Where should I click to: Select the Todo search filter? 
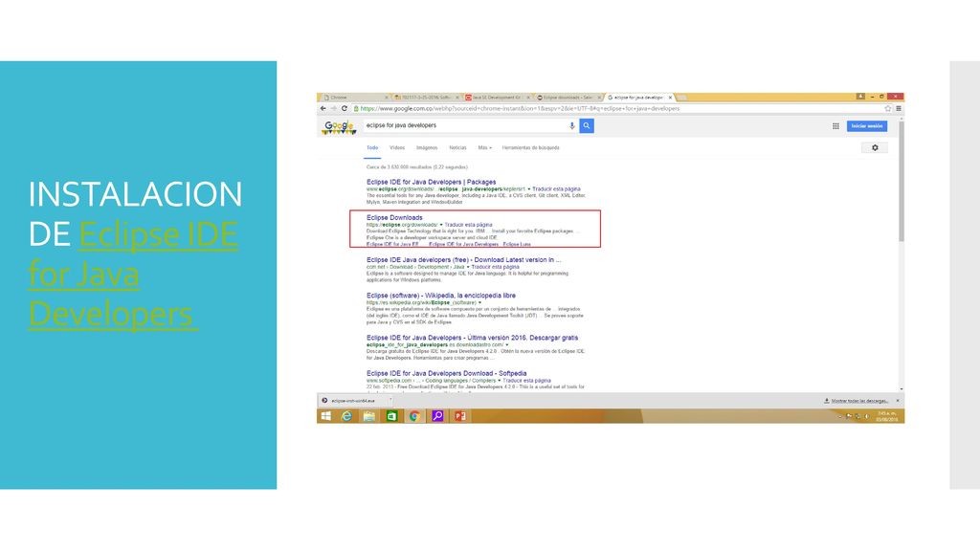tap(372, 148)
